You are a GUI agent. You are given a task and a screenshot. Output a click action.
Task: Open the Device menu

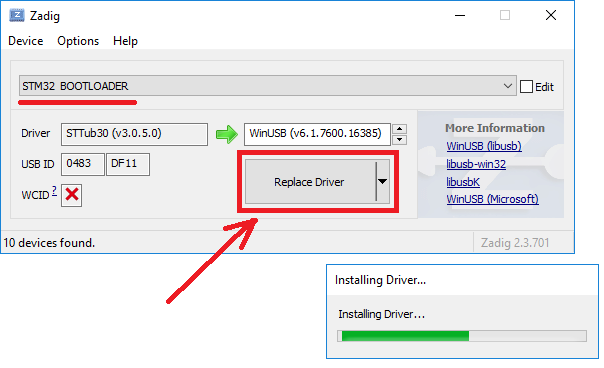pos(25,41)
